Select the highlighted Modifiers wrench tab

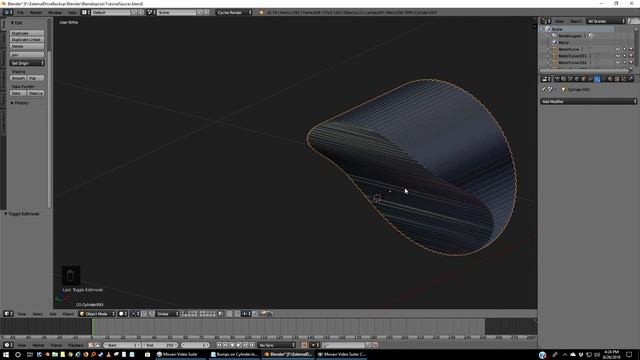click(x=597, y=79)
